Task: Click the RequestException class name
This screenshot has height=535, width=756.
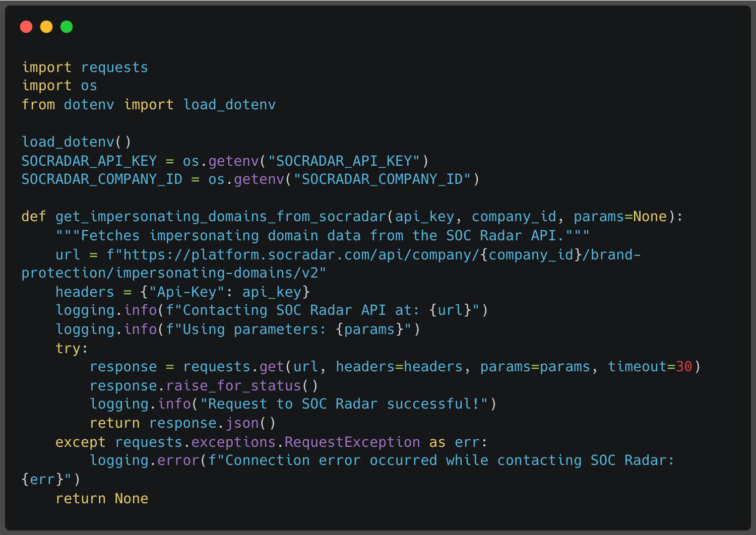Action: point(352,442)
